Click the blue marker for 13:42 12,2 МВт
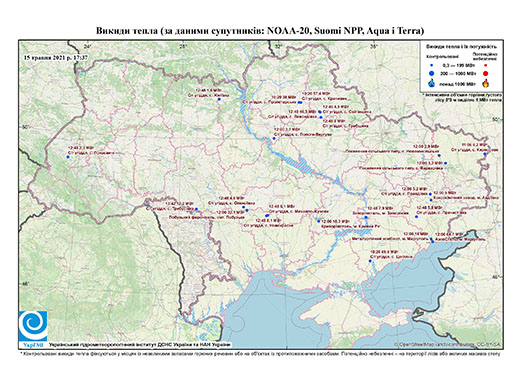 [196, 209]
